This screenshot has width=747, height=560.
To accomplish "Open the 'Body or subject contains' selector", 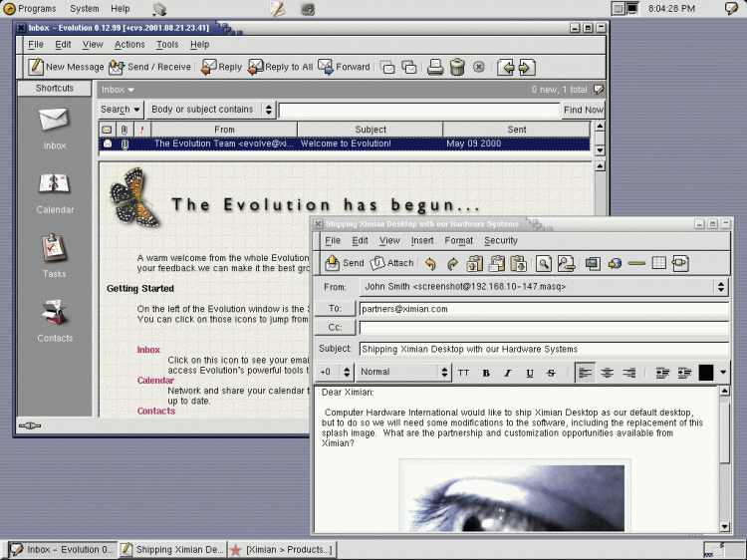I will [211, 110].
